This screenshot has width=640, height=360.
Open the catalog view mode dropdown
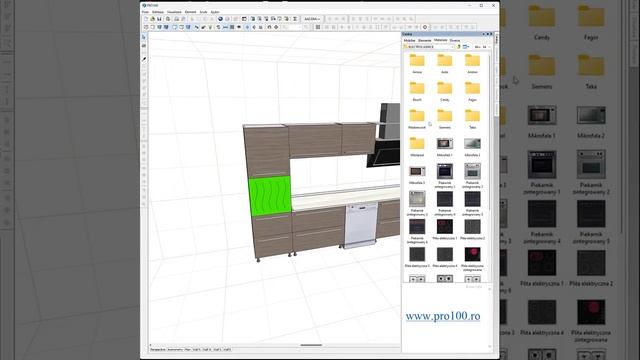click(466, 47)
